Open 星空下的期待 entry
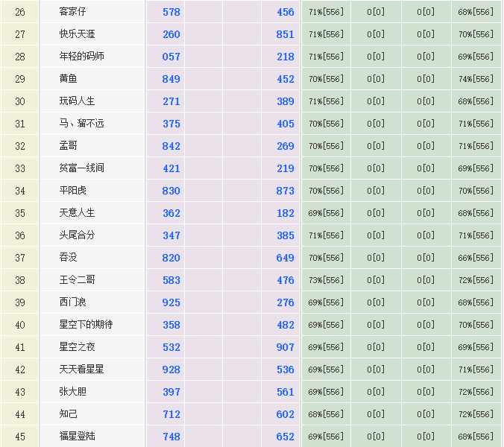The width and height of the screenshot is (504, 447). coord(86,325)
